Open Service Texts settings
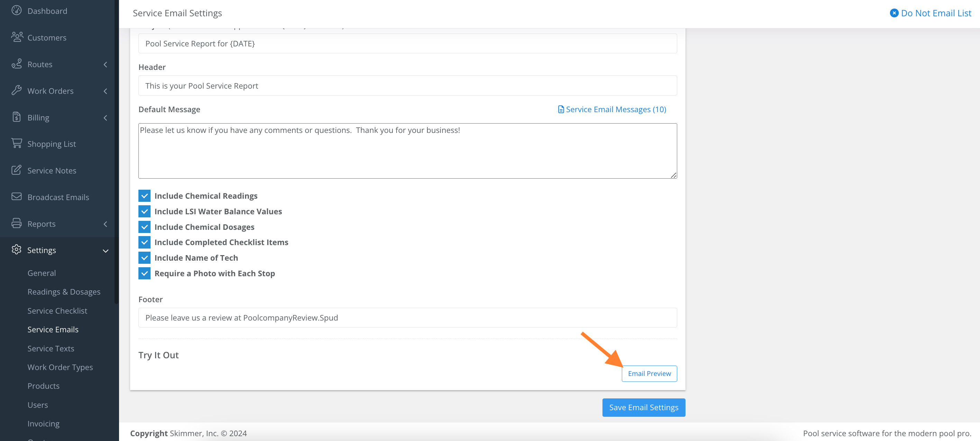 (51, 349)
